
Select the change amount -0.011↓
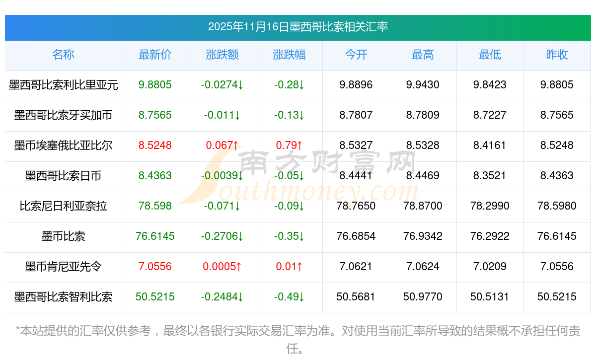[223, 115]
